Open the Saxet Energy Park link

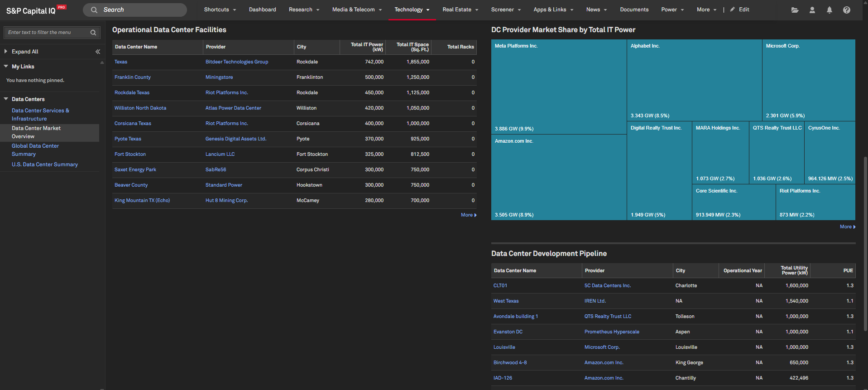135,170
